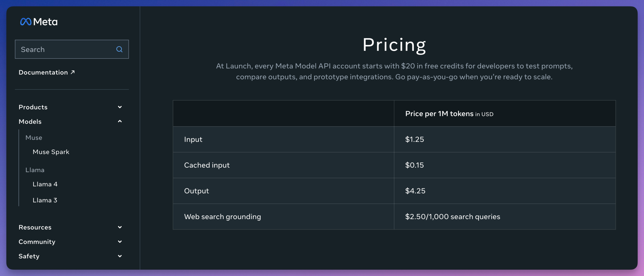Click the Products menu label
Image resolution: width=644 pixels, height=276 pixels.
coord(33,107)
